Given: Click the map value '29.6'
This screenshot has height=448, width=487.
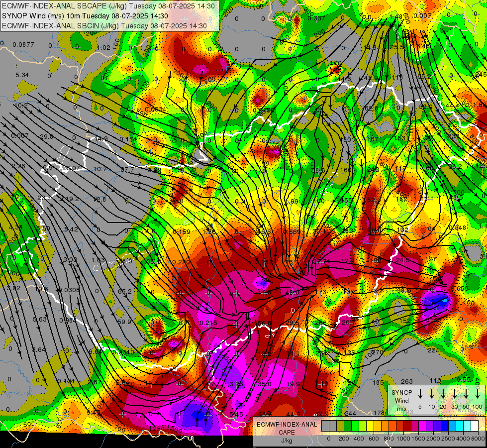Looking at the screenshot, I should [x=46, y=136].
